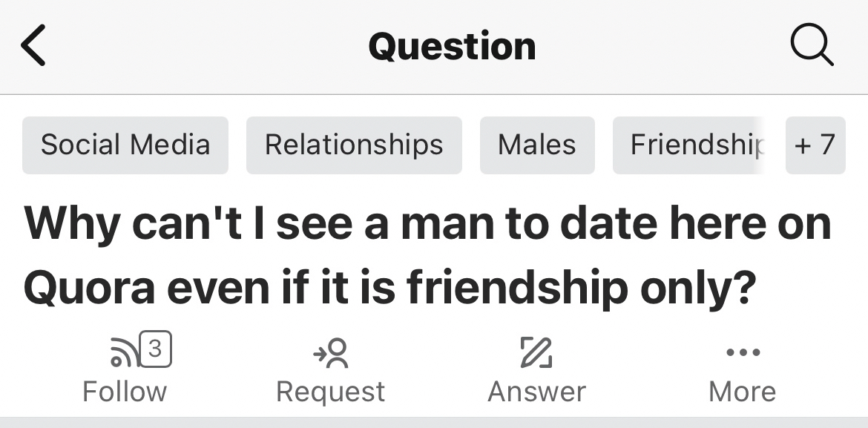Click the follower count badge showing 3
The height and width of the screenshot is (428, 868).
[x=155, y=349]
